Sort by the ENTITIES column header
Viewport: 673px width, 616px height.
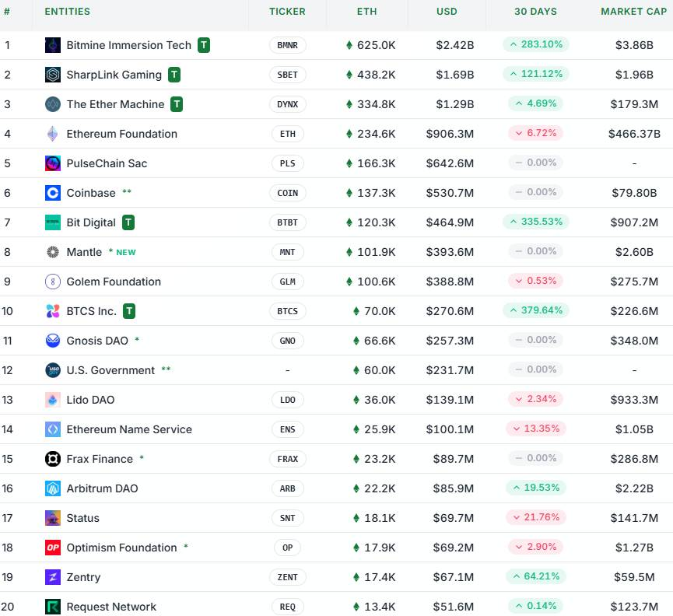(x=68, y=12)
